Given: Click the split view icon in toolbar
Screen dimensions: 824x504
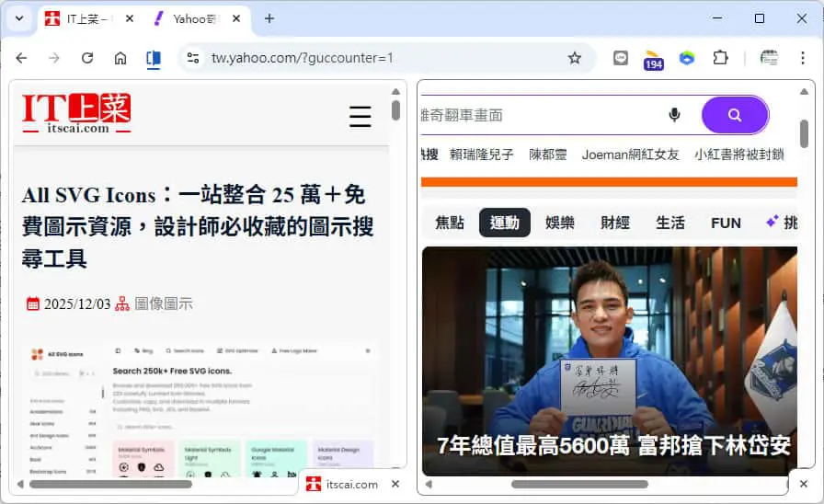Looking at the screenshot, I should [x=154, y=58].
